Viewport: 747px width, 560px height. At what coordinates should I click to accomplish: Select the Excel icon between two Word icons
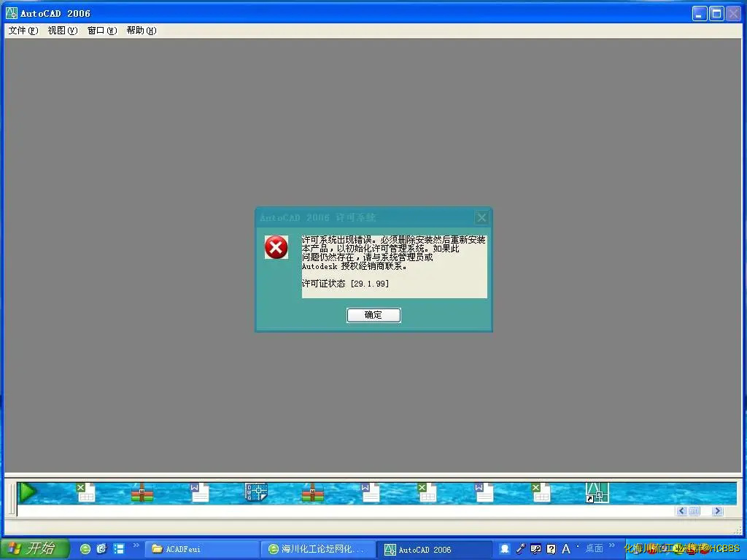click(x=427, y=493)
